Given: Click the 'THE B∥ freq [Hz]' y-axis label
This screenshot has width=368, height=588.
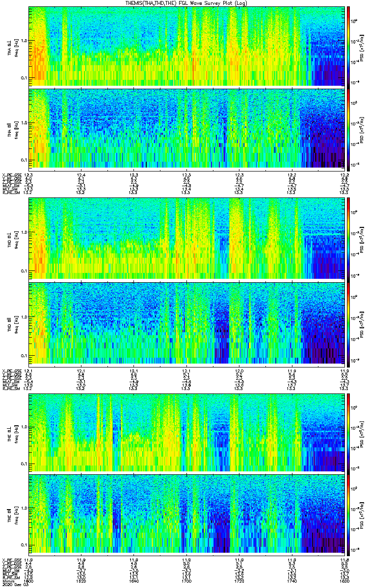Looking at the screenshot, I should click(13, 514).
